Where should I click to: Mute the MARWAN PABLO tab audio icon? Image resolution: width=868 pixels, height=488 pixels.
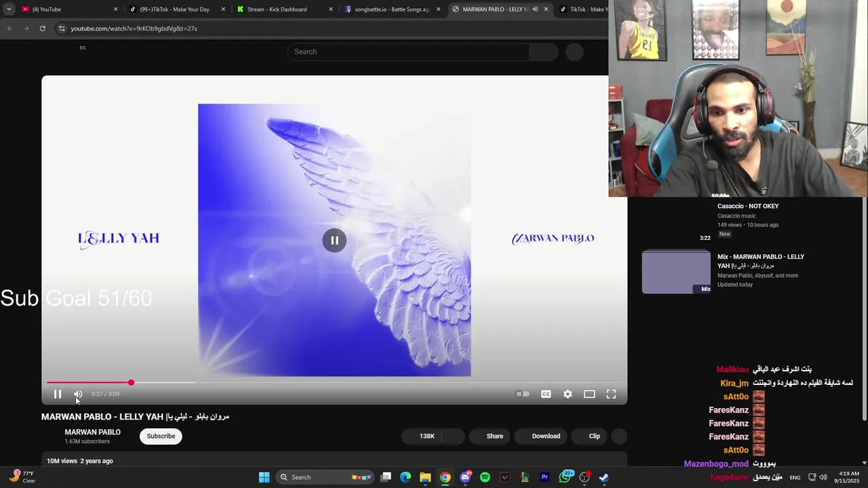point(535,9)
